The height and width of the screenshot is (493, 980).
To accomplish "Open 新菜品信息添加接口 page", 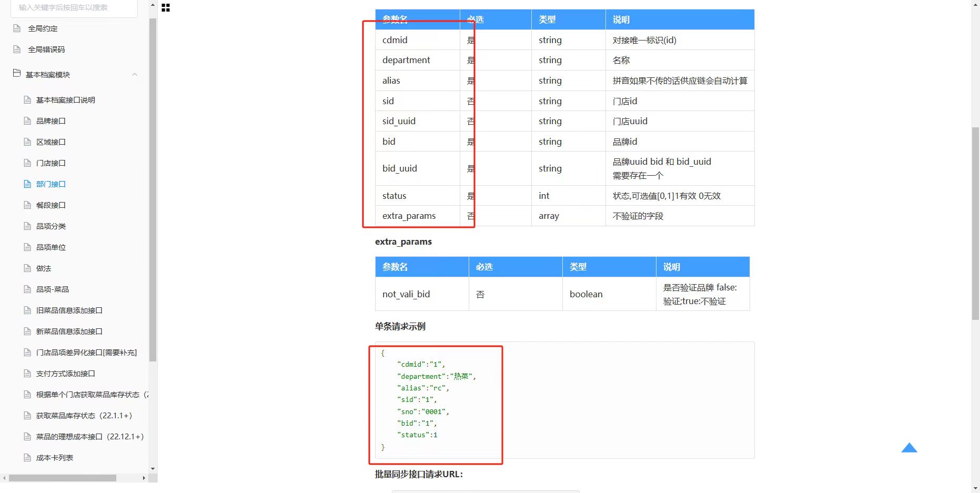I will (69, 331).
